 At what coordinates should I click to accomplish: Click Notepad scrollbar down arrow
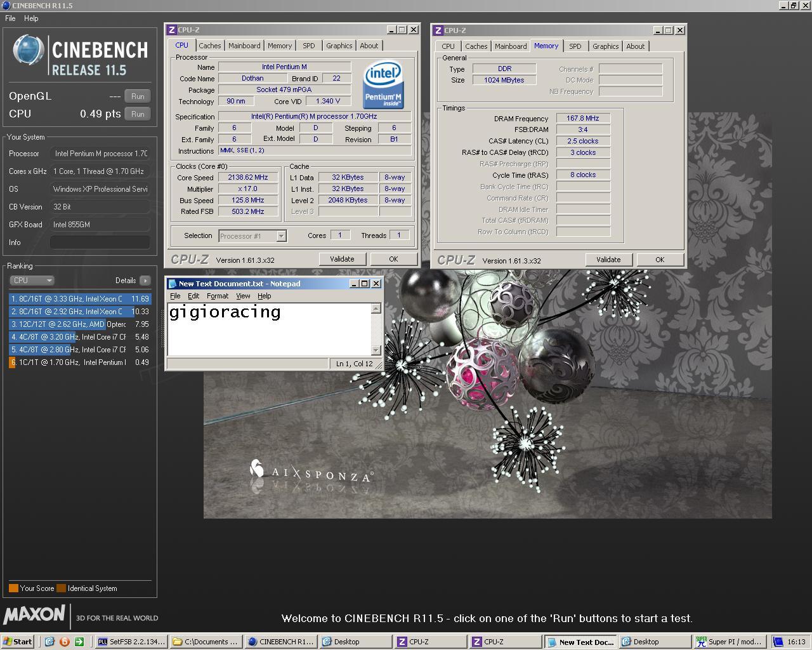coord(376,350)
